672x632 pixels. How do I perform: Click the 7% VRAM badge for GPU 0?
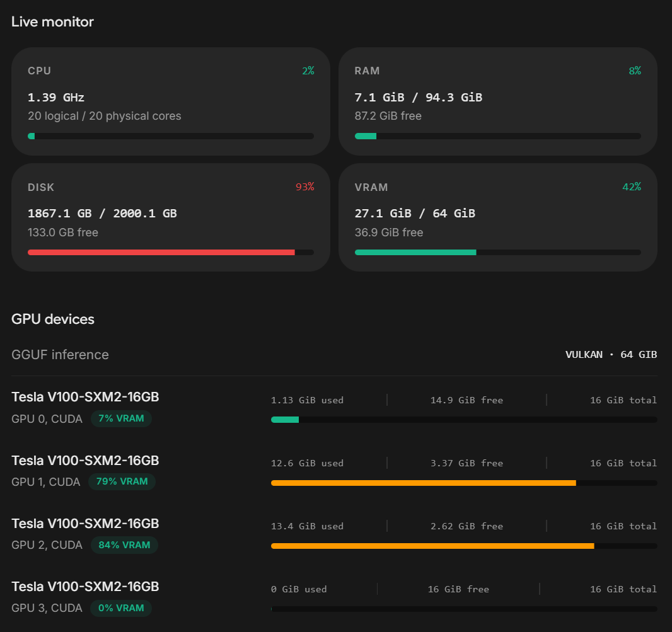[121, 418]
